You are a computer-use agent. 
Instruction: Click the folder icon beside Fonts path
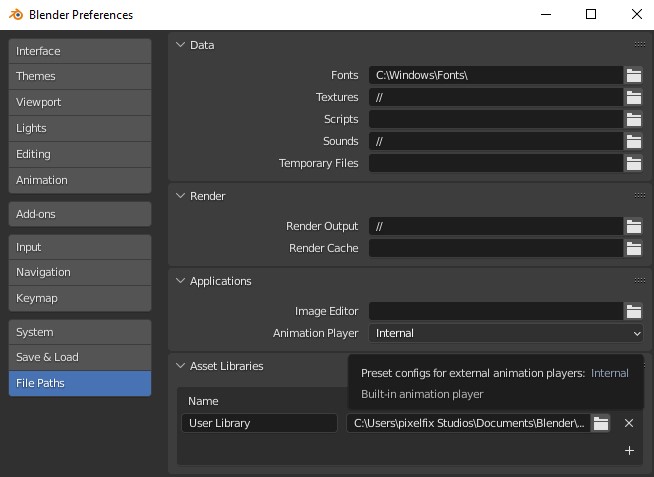pyautogui.click(x=633, y=75)
